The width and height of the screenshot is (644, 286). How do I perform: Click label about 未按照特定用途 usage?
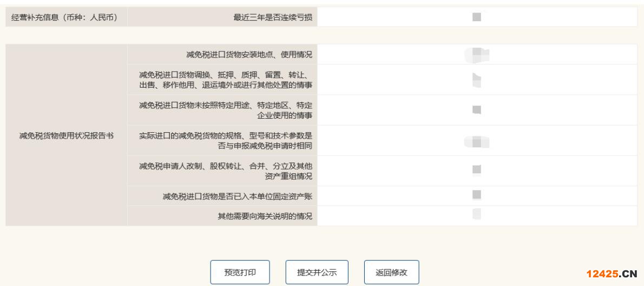[x=226, y=110]
